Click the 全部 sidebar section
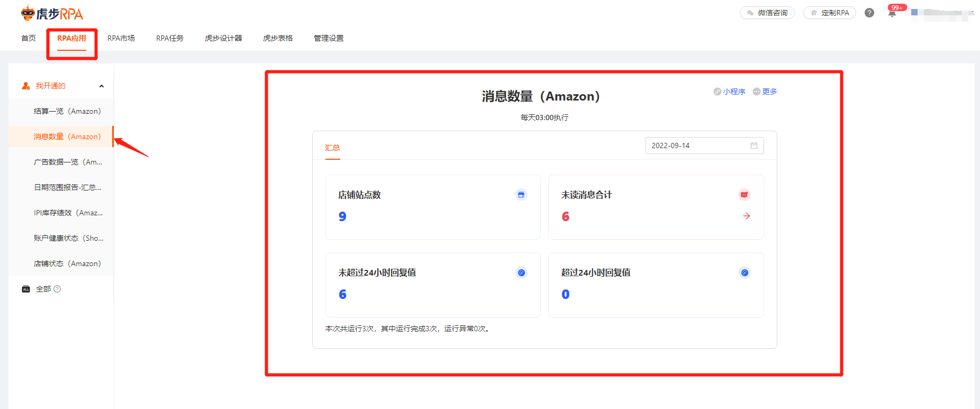980x409 pixels. pyautogui.click(x=61, y=289)
